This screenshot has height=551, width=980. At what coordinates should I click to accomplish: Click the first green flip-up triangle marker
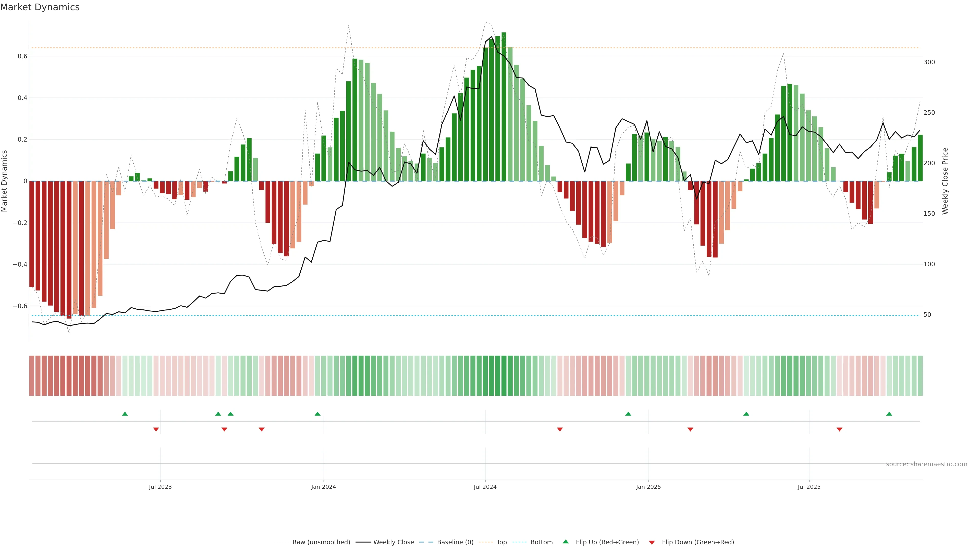point(125,414)
